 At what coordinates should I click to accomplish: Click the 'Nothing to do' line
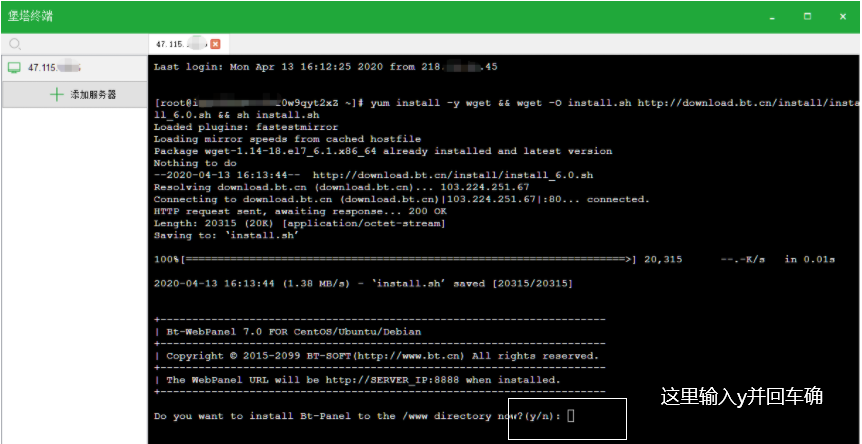point(195,163)
